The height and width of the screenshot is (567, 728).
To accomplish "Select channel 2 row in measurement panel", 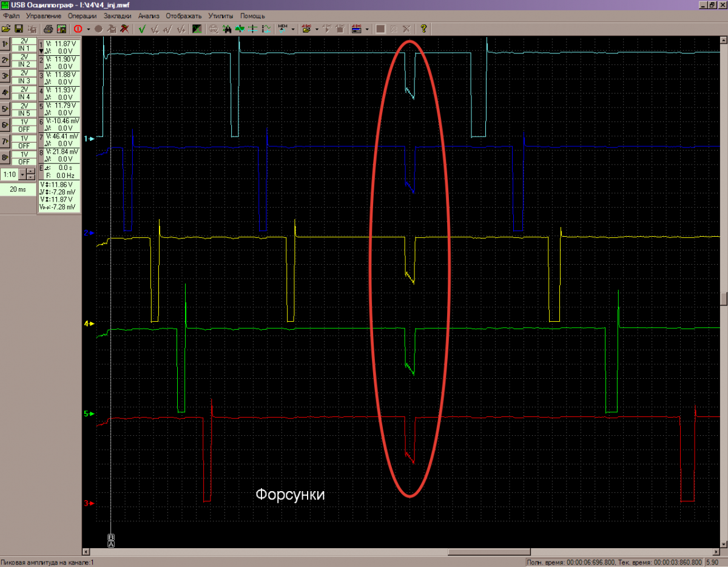I will [58, 62].
